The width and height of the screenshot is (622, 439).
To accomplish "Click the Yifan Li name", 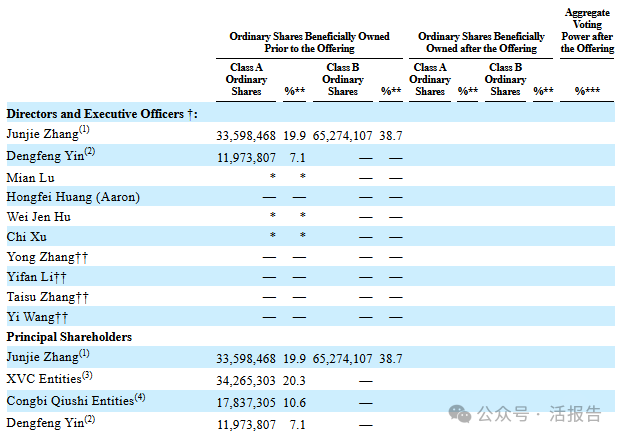I will pyautogui.click(x=36, y=277).
